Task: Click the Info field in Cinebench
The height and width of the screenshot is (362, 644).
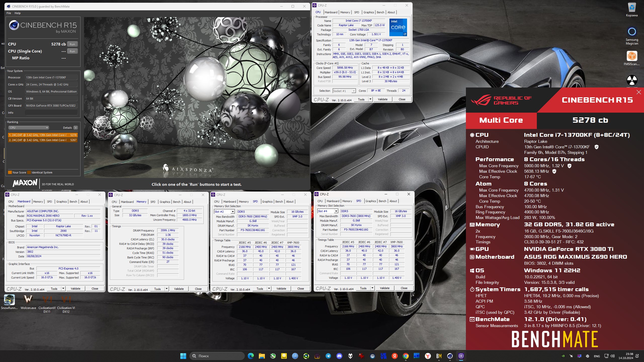Action: click(51, 113)
